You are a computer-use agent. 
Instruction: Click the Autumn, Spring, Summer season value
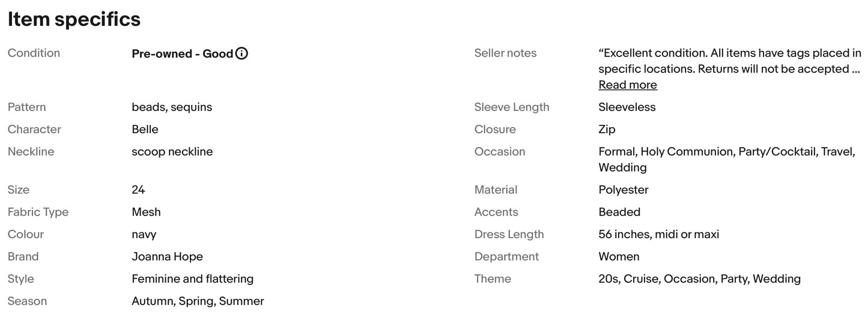click(198, 301)
